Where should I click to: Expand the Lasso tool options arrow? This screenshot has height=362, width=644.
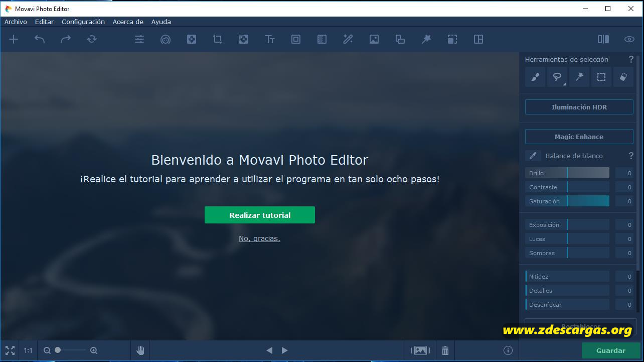coord(564,84)
